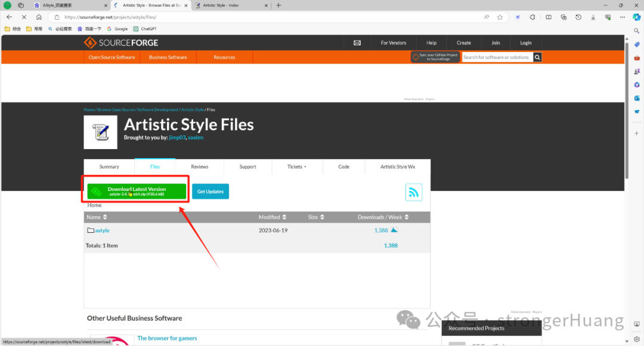The width and height of the screenshot is (644, 346).
Task: Click the For Vendors link
Action: pos(393,43)
